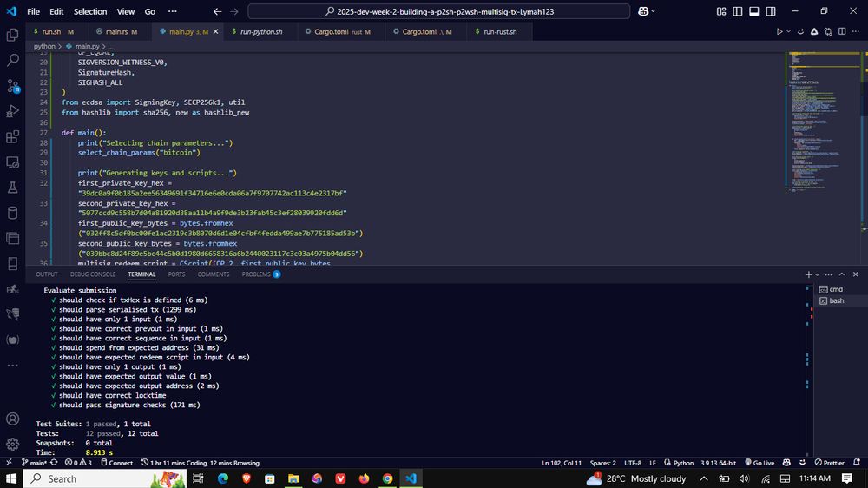Viewport: 868px width, 488px height.
Task: Open the Extensions view
Action: click(12, 136)
